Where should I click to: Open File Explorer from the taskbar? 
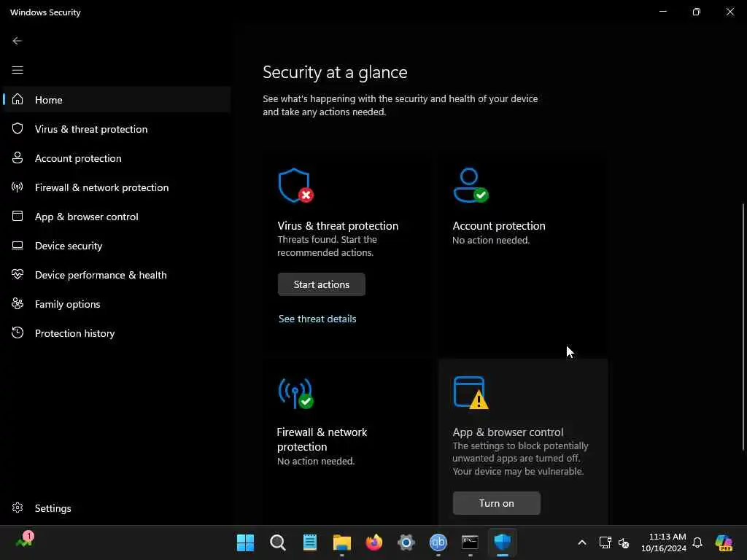point(342,542)
